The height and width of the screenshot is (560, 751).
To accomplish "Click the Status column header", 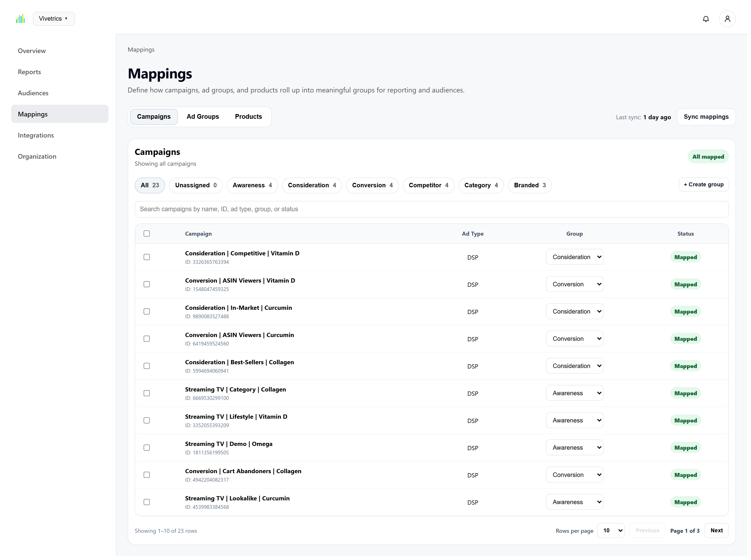I will (x=685, y=234).
